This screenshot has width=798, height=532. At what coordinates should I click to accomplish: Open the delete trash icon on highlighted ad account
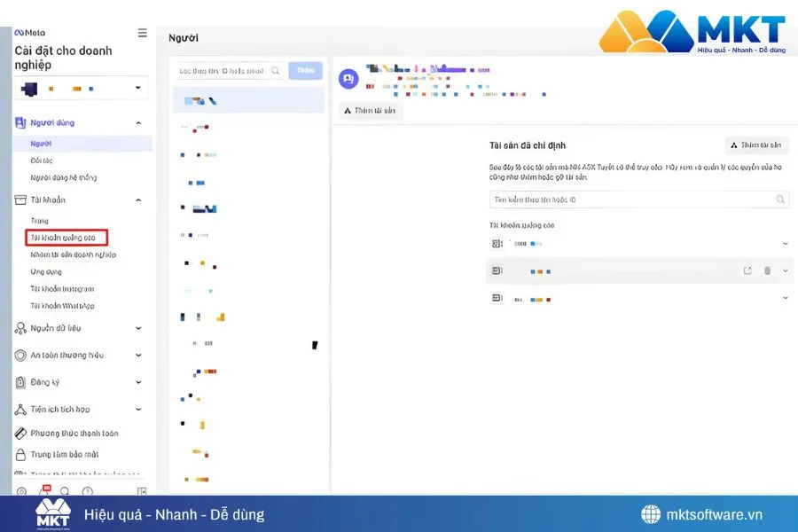767,271
